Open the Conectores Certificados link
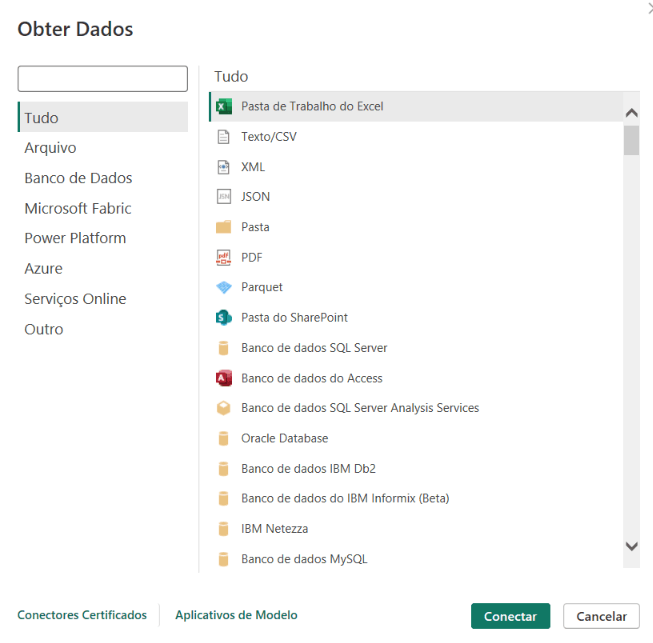This screenshot has width=653, height=643. (82, 615)
